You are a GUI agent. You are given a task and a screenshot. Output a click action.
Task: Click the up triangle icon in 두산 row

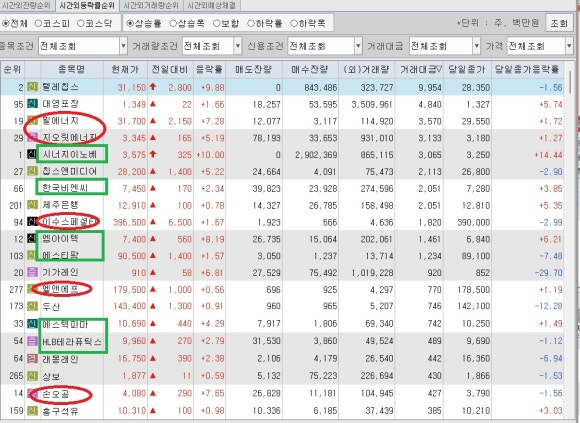tap(153, 306)
